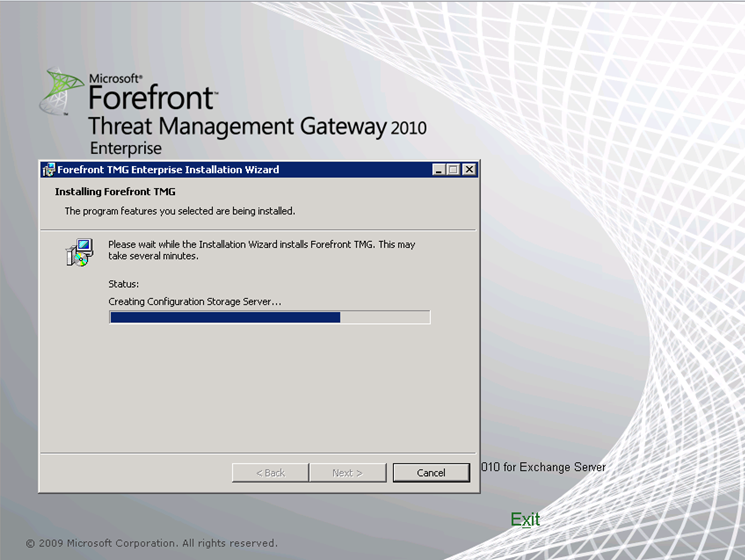Click the Microsoft copyright notice

pyautogui.click(x=152, y=543)
